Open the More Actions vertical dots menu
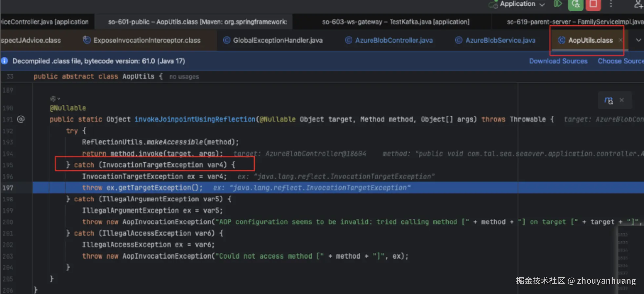Image resolution: width=644 pixels, height=294 pixels. click(611, 4)
